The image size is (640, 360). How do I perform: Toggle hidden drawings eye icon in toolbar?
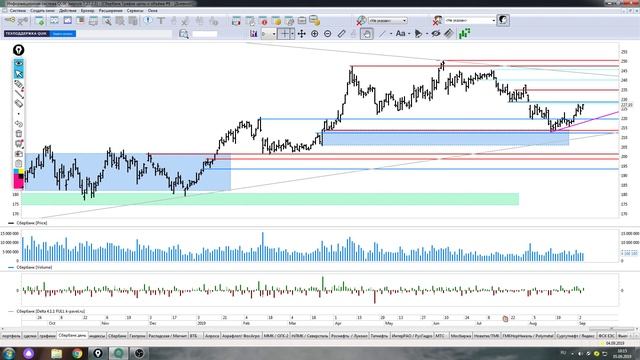point(436,34)
